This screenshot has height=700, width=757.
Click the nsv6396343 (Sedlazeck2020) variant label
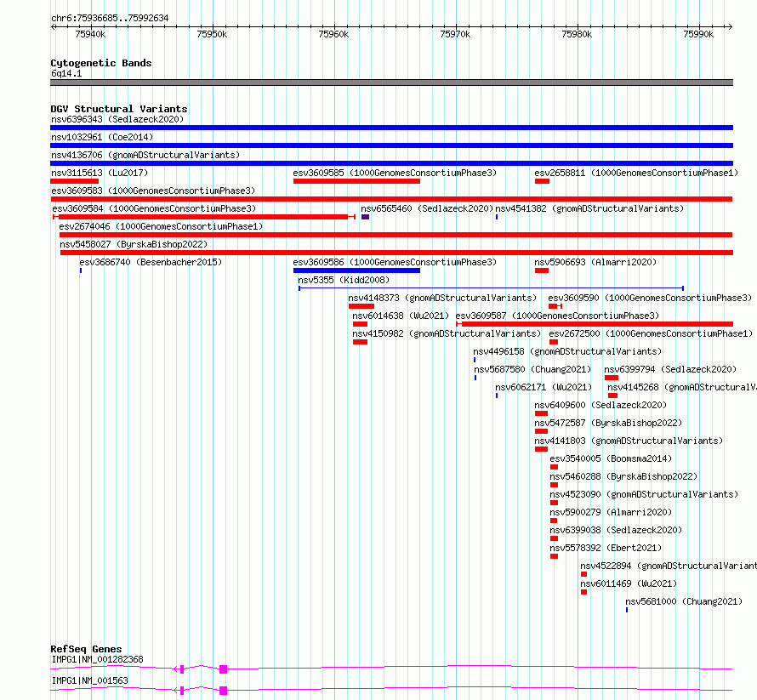117,119
